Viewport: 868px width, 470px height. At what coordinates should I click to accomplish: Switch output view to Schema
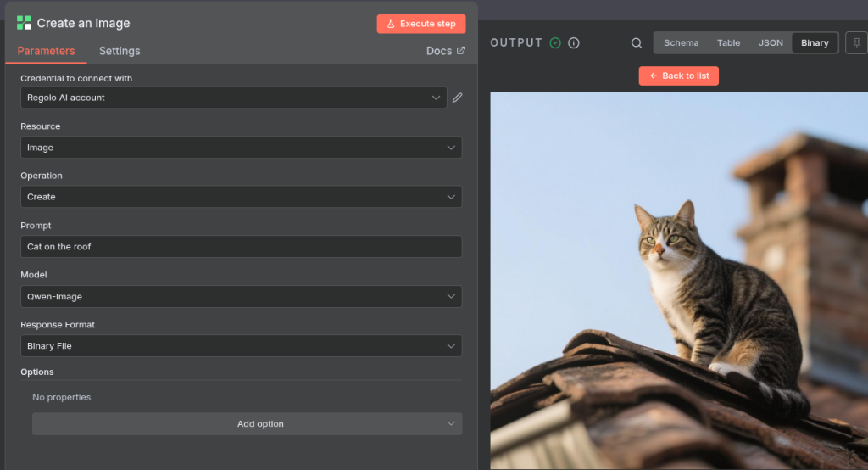point(681,43)
